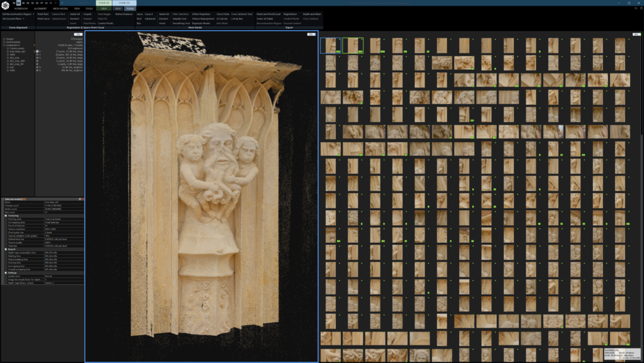Screen dimensions: 644x363
Task: Expand the trois tetes_ds3 model node
Action: coord(8,52)
